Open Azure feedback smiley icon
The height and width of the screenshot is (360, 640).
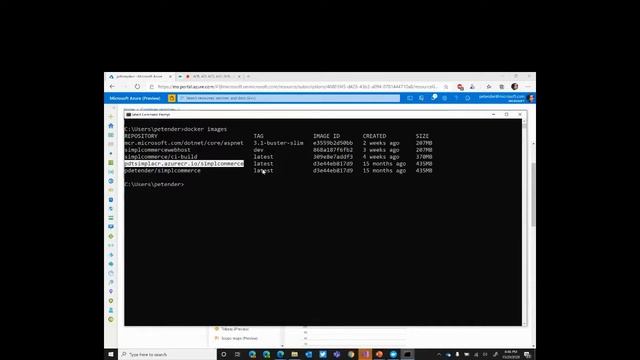468,98
